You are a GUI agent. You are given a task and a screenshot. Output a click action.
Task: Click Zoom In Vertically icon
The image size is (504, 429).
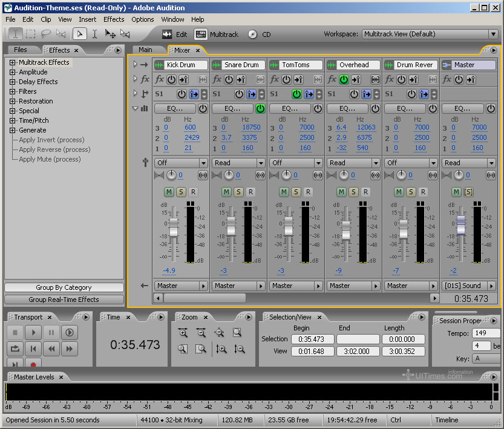[221, 349]
